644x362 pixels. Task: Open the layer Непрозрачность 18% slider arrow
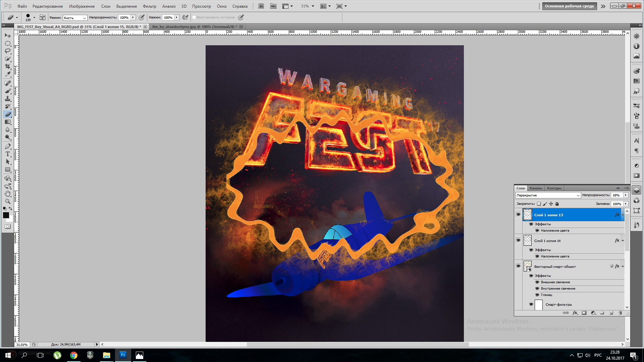[626, 195]
